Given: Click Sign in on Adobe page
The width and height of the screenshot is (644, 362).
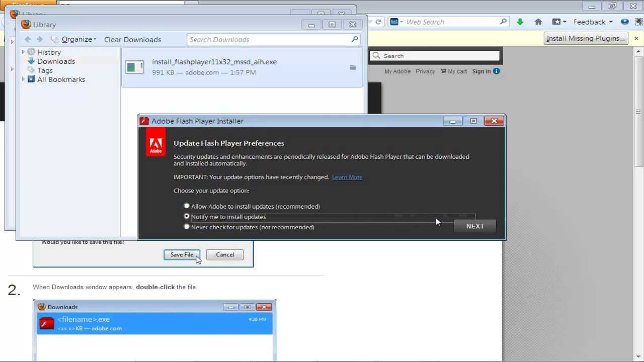Looking at the screenshot, I should (481, 71).
